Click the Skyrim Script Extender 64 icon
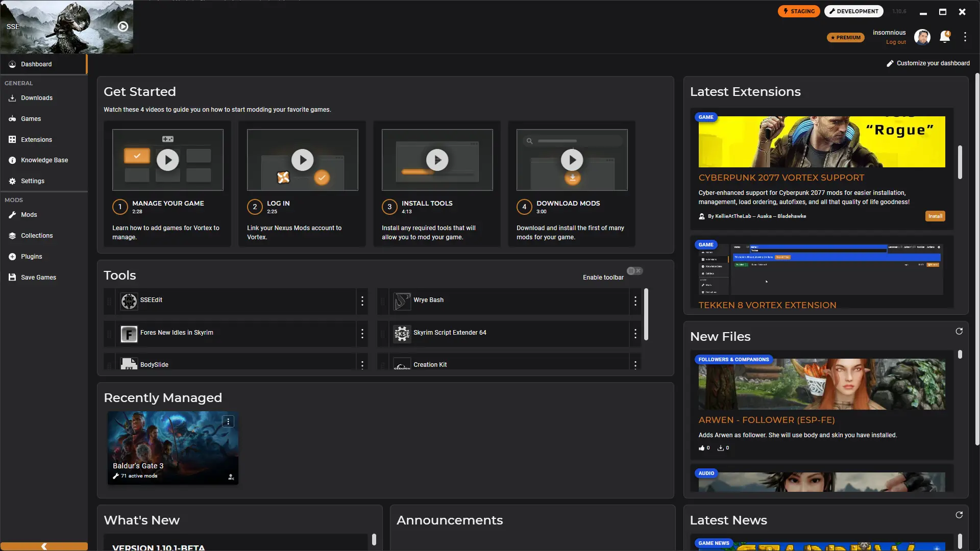Viewport: 980px width, 551px height. [402, 334]
